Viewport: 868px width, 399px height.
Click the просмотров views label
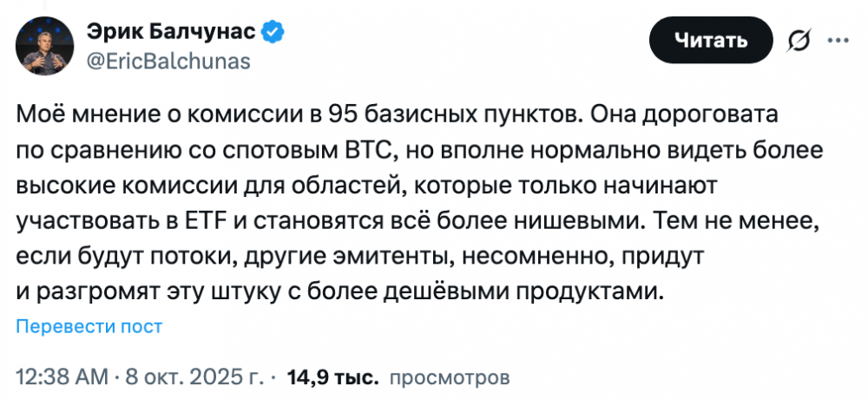450,377
